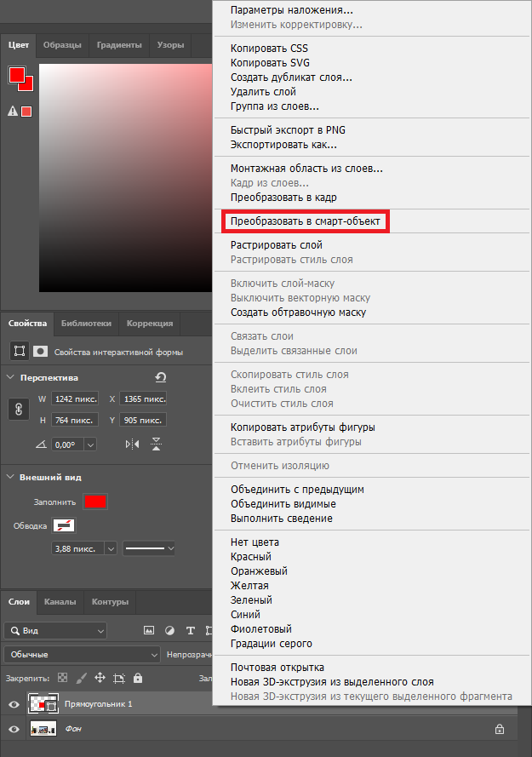Toggle lock image pixels brush icon
532x757 pixels.
coord(82,678)
